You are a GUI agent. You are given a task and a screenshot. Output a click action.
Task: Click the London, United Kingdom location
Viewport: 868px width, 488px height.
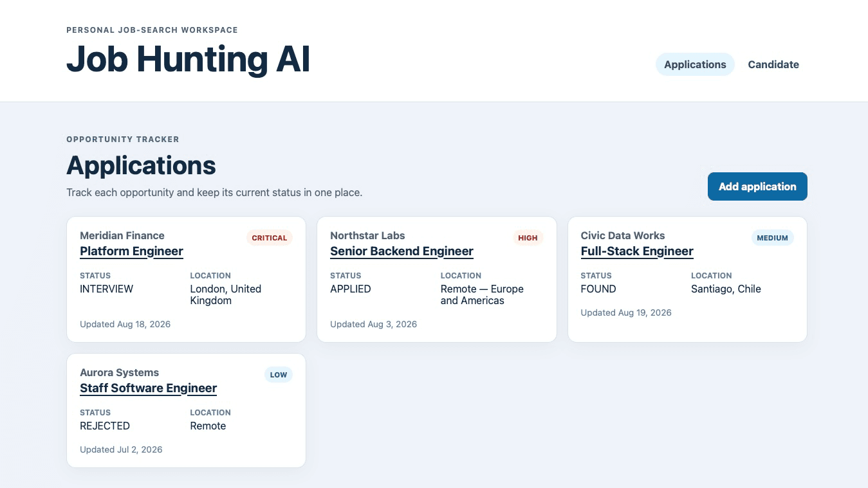pos(226,294)
